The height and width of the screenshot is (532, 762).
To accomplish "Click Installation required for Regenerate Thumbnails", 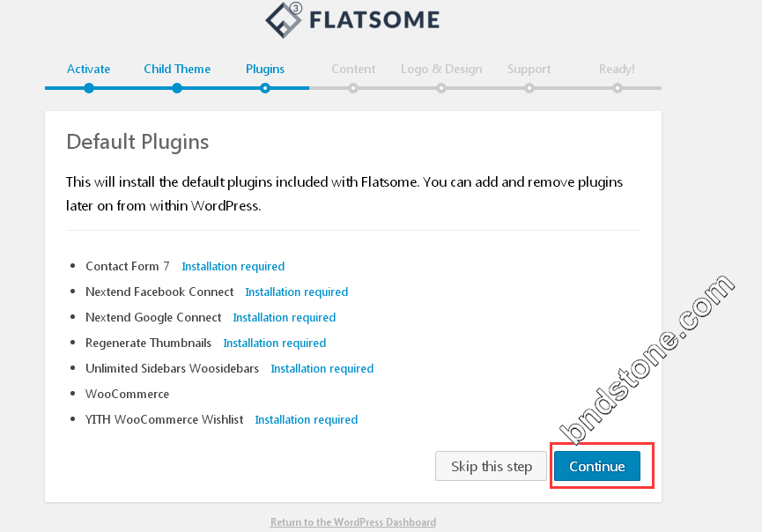I will [x=275, y=343].
